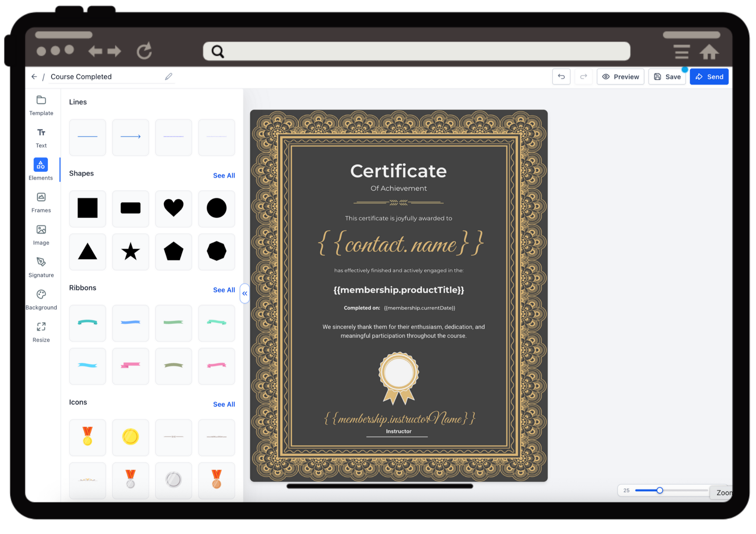Image resolution: width=756 pixels, height=534 pixels.
Task: Open the Resize tool
Action: click(x=41, y=332)
